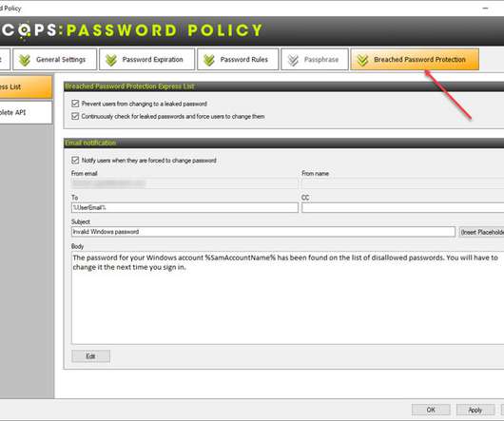Toggle Notify users when forced to change password
The width and height of the screenshot is (504, 421).
pyautogui.click(x=75, y=161)
